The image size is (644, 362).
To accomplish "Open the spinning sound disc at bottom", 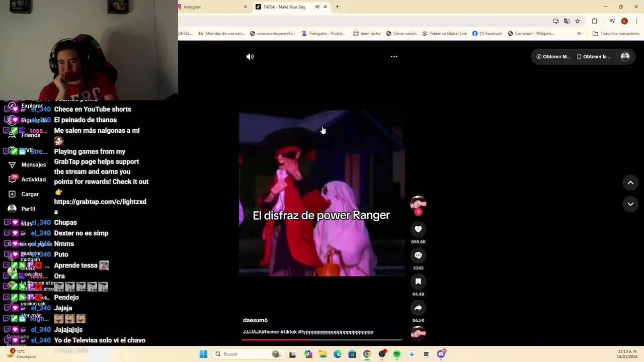I will pyautogui.click(x=418, y=333).
